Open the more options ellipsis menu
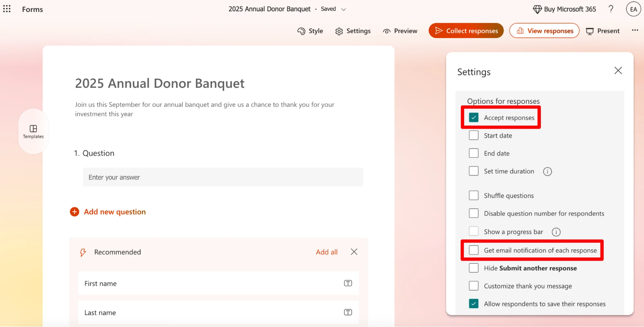The width and height of the screenshot is (644, 327). [x=635, y=30]
